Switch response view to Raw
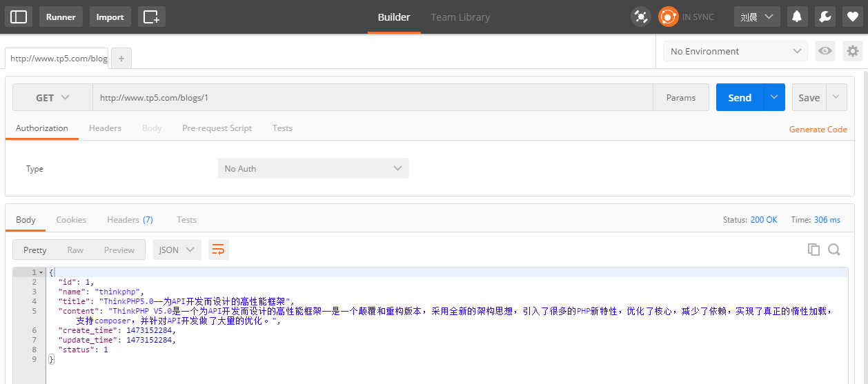 [75, 250]
